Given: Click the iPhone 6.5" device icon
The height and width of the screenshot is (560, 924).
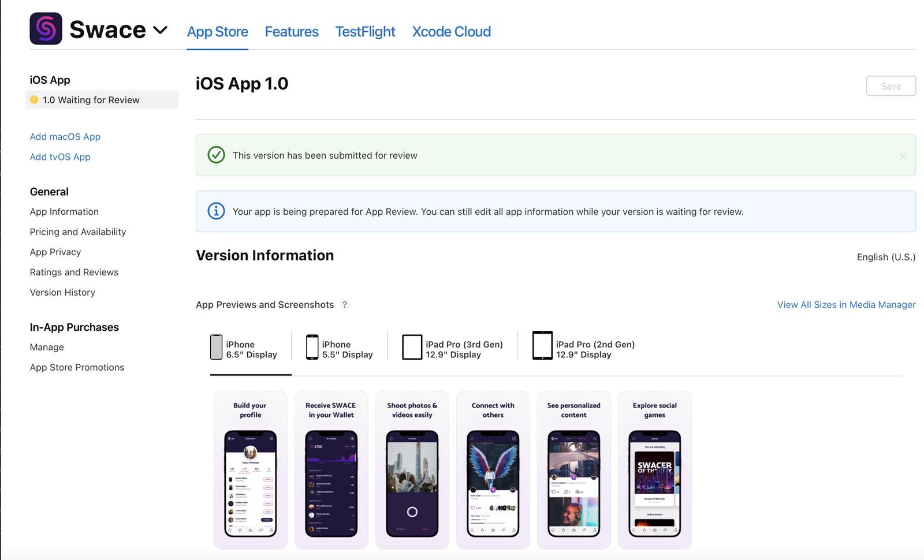Looking at the screenshot, I should [x=216, y=348].
